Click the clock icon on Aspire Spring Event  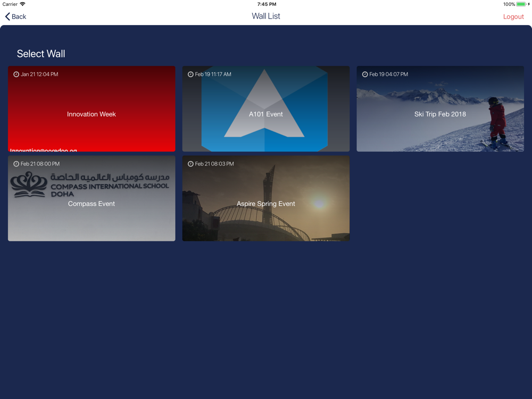coord(190,164)
